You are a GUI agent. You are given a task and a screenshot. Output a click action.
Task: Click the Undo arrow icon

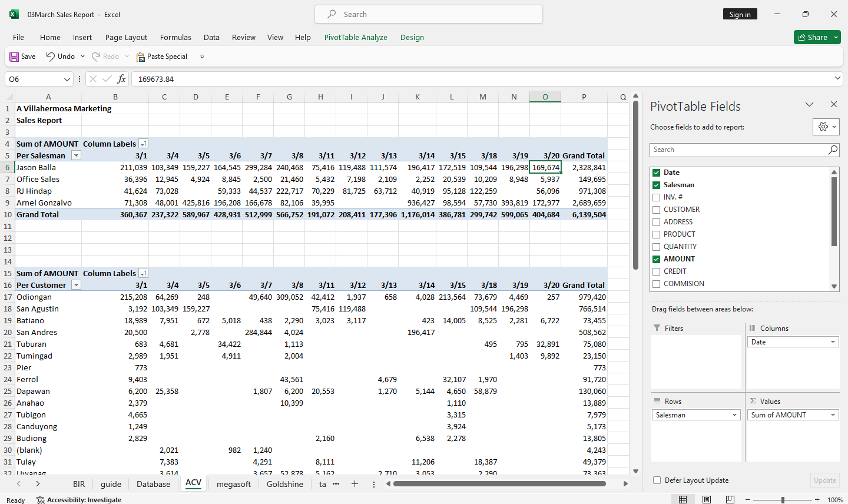[x=51, y=57]
